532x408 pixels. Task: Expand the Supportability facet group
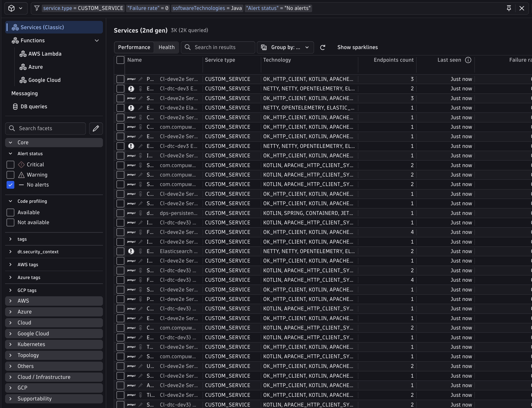54,399
